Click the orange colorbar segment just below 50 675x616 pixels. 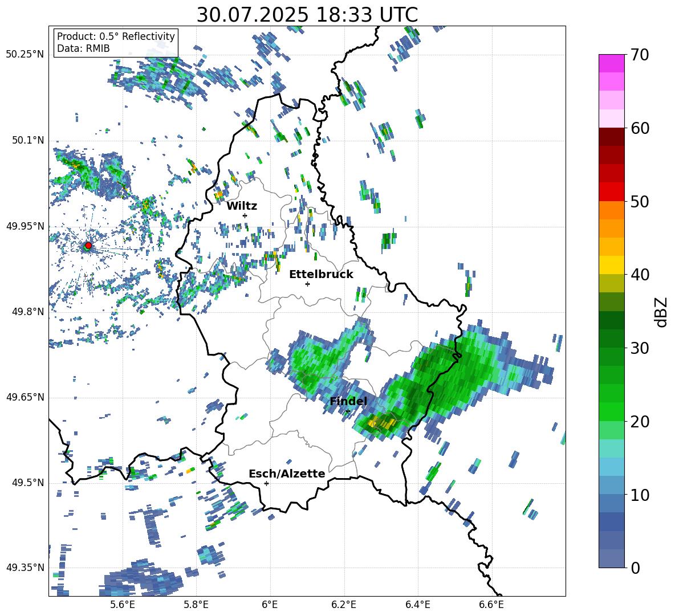[611, 210]
